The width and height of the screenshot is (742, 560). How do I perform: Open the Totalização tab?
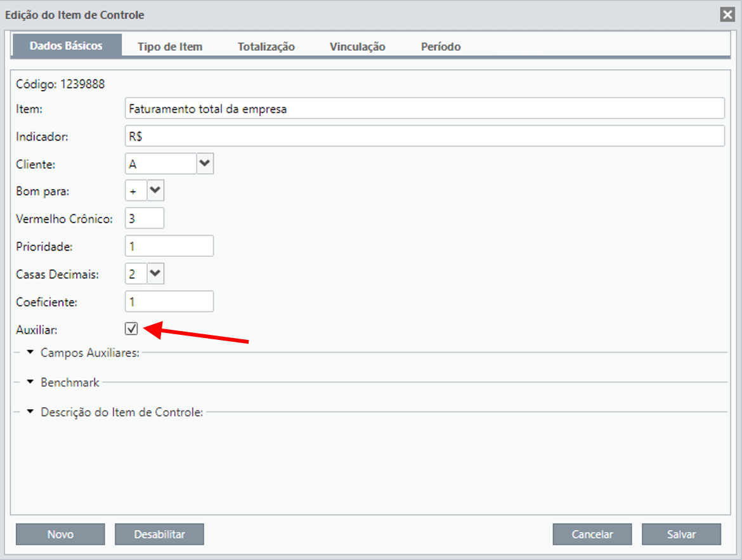[266, 46]
